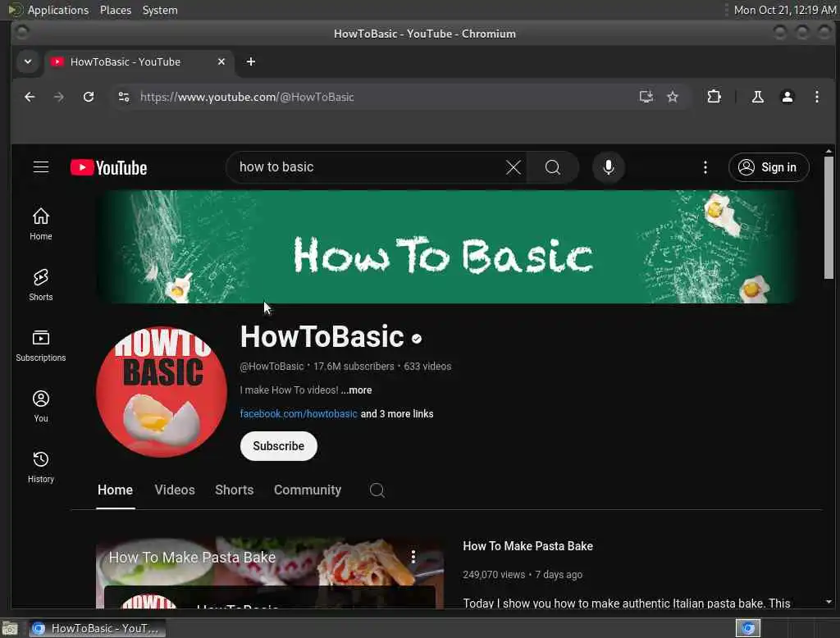Image resolution: width=840 pixels, height=638 pixels.
Task: Expand the tab search dropdown
Action: pyautogui.click(x=28, y=62)
